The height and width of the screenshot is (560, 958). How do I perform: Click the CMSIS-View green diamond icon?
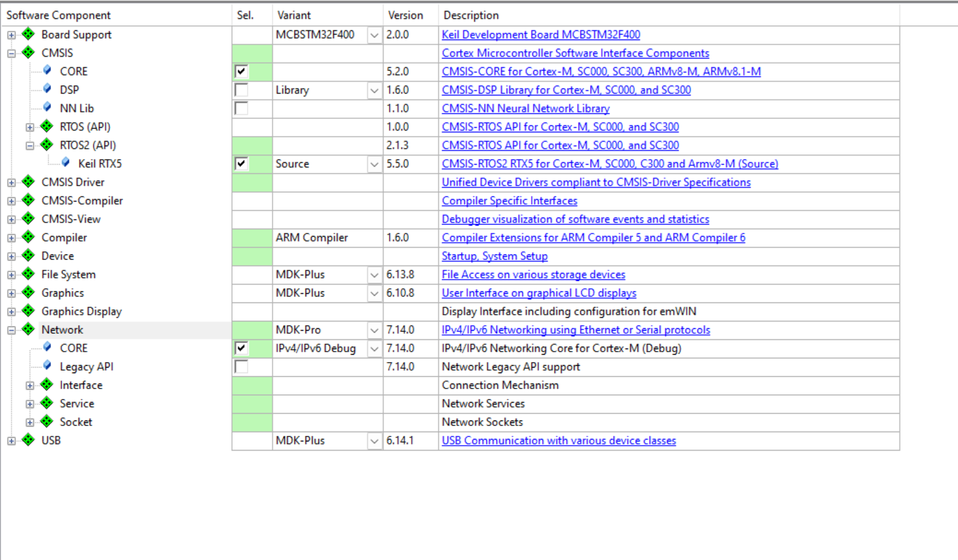[28, 218]
